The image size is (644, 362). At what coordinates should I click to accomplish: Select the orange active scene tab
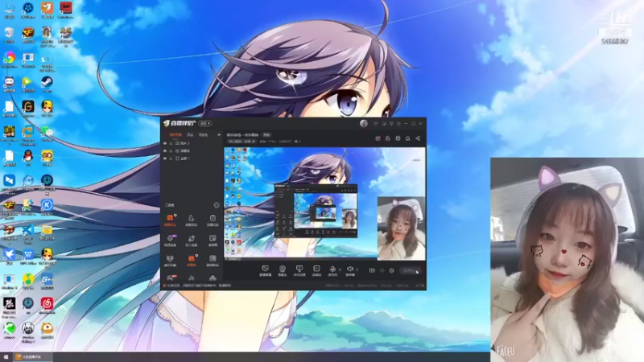175,134
